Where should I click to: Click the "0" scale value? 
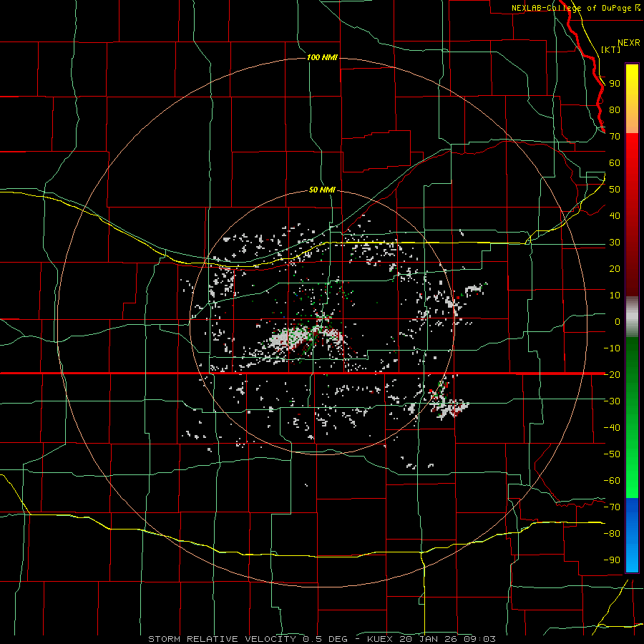pos(618,321)
